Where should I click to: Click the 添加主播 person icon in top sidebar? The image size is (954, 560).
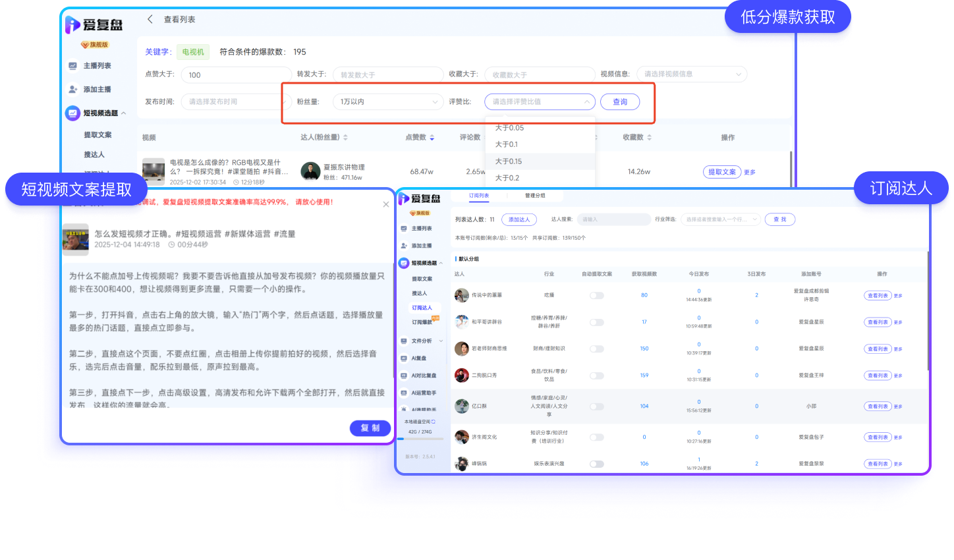[x=72, y=90]
